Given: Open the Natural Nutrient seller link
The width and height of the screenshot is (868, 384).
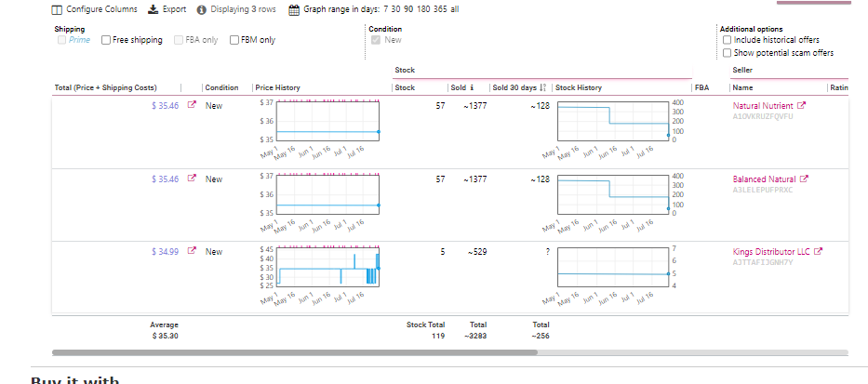Looking at the screenshot, I should [x=763, y=106].
